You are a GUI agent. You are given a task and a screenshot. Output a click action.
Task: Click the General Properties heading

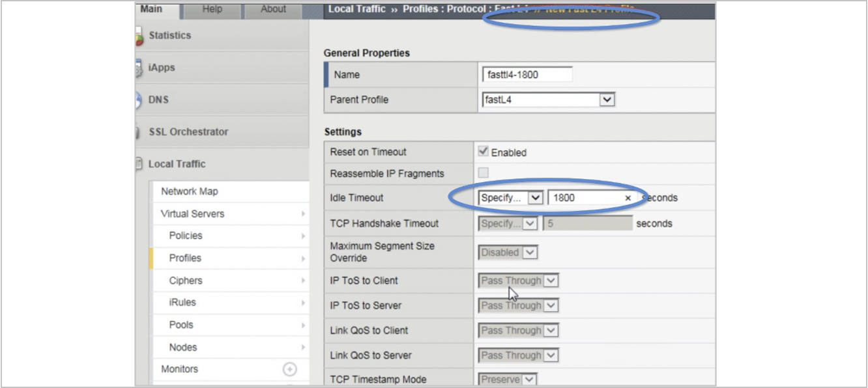point(367,53)
